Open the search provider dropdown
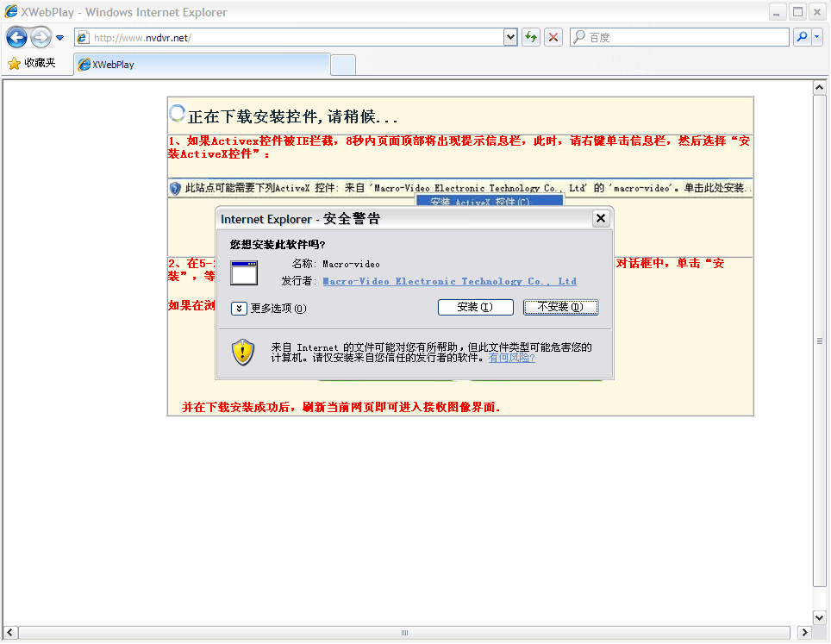 (x=816, y=37)
